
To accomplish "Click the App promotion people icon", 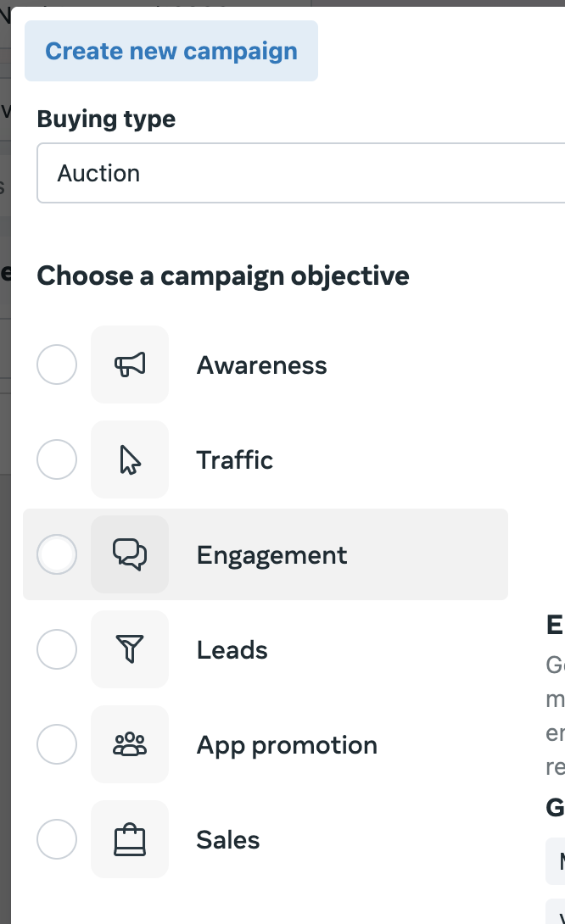I will (130, 745).
